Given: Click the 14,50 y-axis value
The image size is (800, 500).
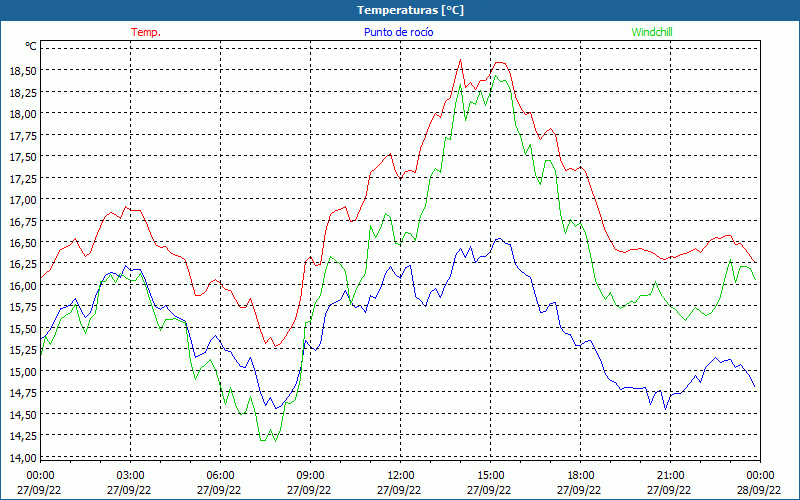Looking at the screenshot, I should (x=23, y=414).
